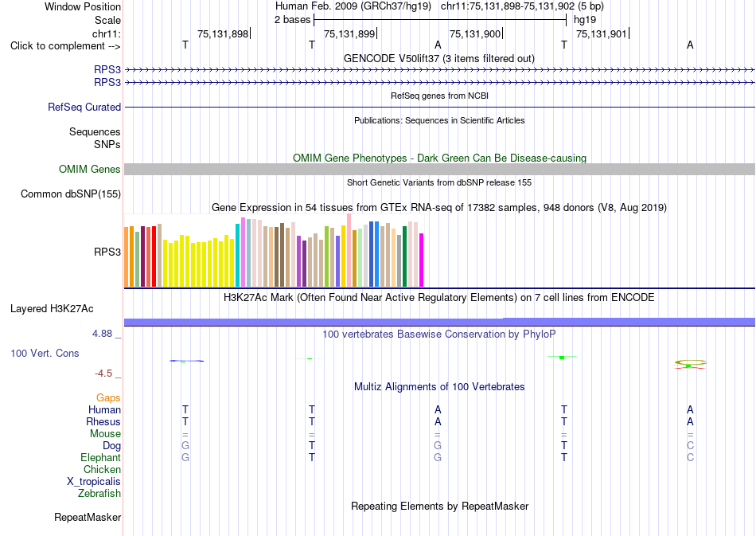Open the H3K27Ac Mark ENCODE track title

point(439,297)
